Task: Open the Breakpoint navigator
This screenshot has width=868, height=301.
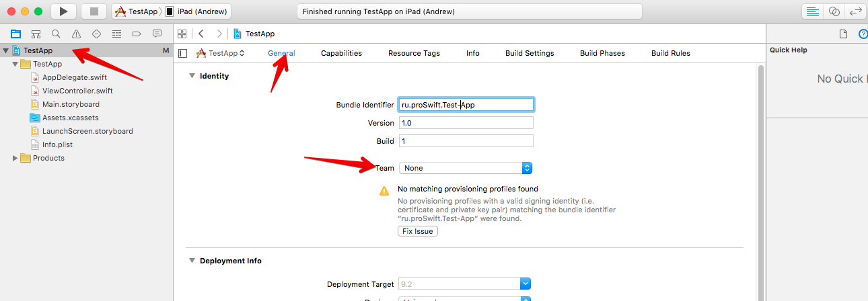Action: (137, 34)
